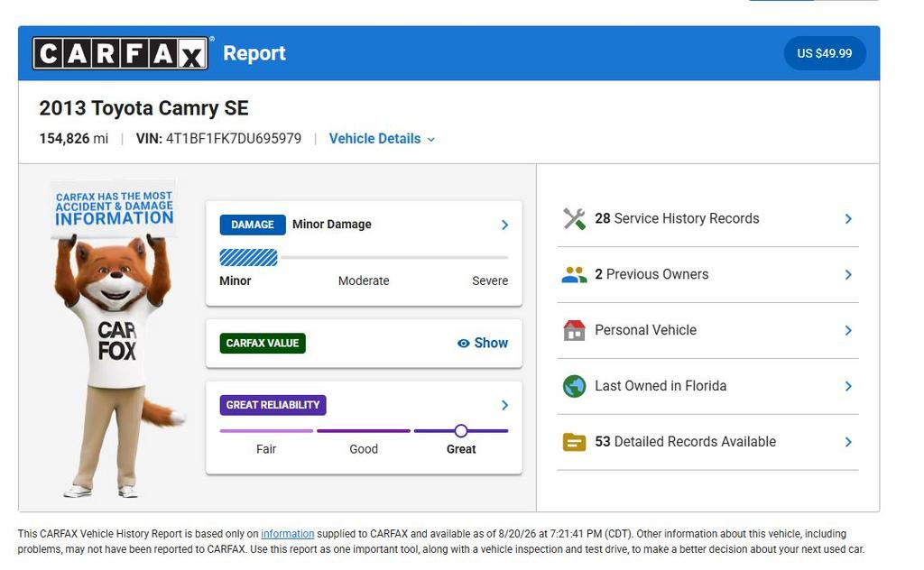
Task: Expand the Vehicle Details dropdown
Action: click(382, 139)
